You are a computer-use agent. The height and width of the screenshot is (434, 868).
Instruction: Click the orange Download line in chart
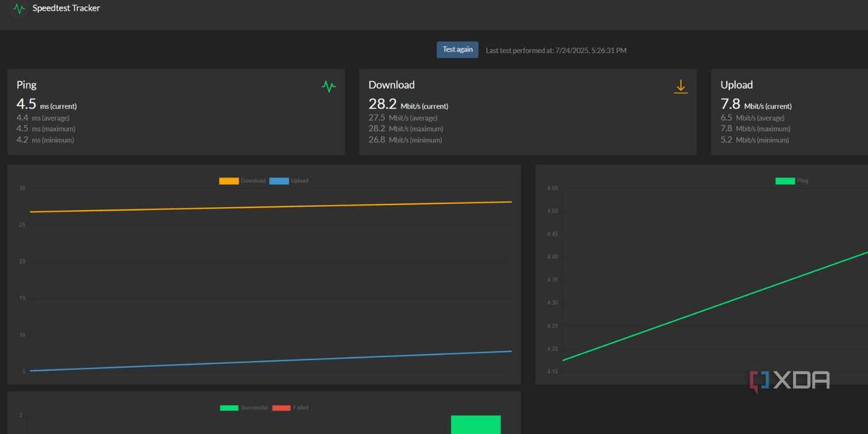click(270, 207)
